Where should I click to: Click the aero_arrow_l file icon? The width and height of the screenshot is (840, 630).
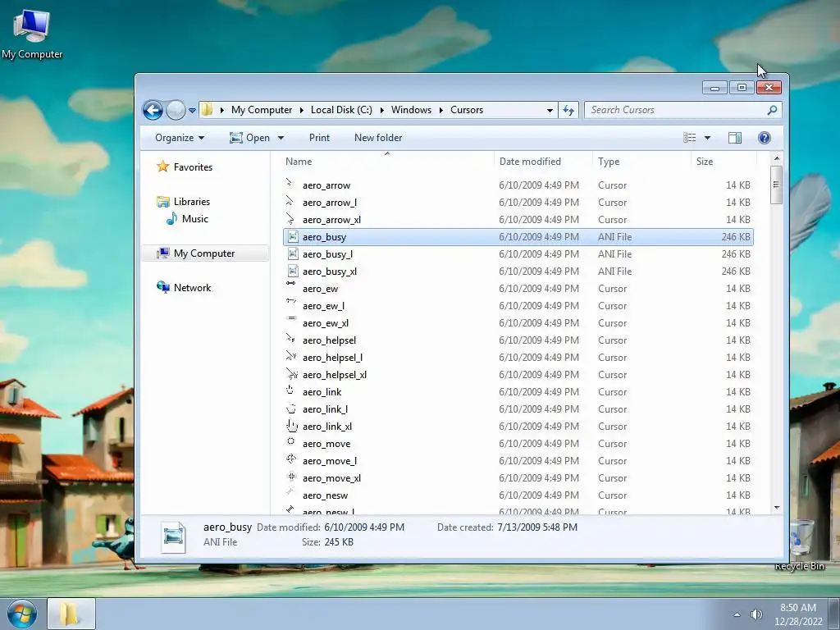point(290,201)
